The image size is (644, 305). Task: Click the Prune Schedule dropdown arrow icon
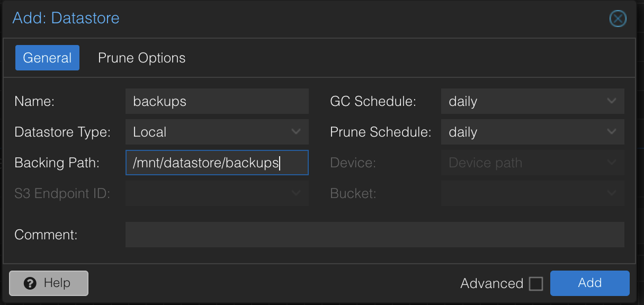point(612,132)
